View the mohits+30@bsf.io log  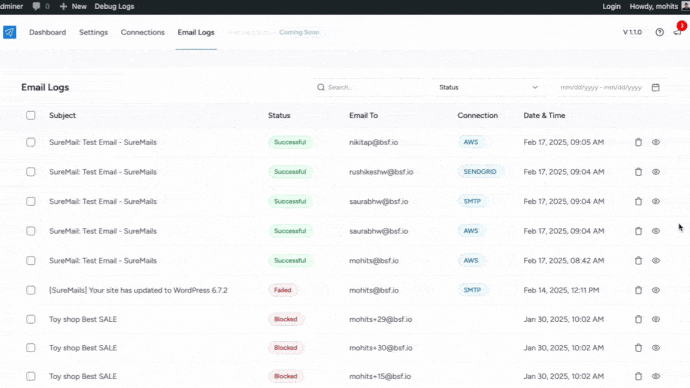[x=656, y=348]
